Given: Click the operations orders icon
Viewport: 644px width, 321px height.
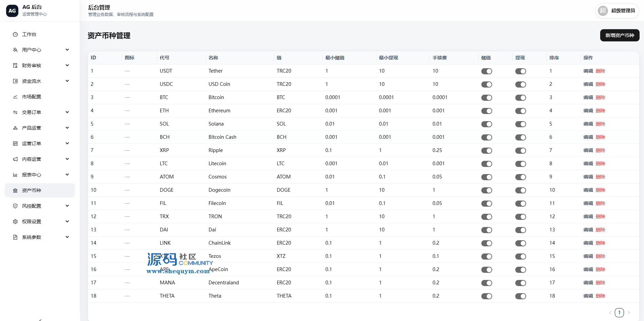Looking at the screenshot, I should 15,144.
